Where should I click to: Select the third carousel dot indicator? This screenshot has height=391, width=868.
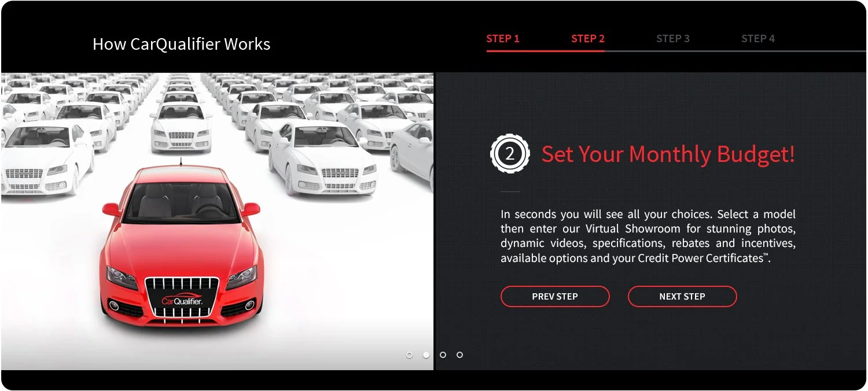pos(443,355)
